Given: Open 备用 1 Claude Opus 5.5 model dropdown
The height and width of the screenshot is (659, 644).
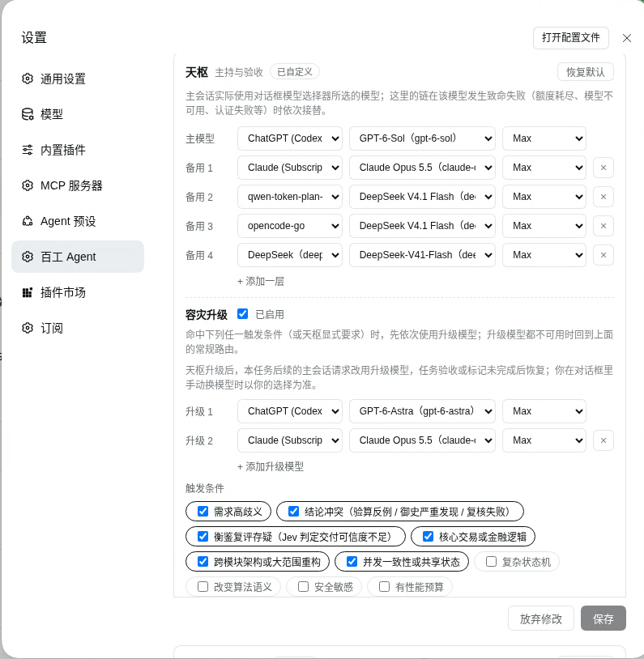Looking at the screenshot, I should (422, 168).
